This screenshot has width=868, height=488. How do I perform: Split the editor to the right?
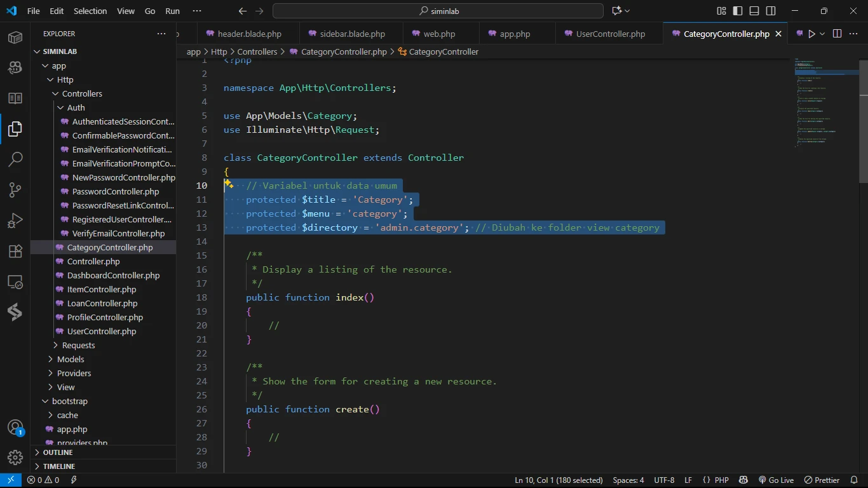tap(837, 34)
